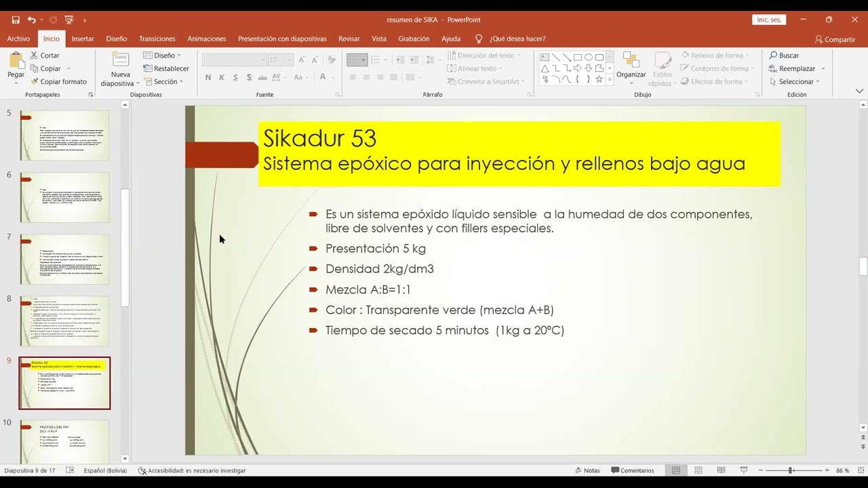Image resolution: width=868 pixels, height=488 pixels.
Task: Toggle underline (S) formatting
Action: coord(235,78)
